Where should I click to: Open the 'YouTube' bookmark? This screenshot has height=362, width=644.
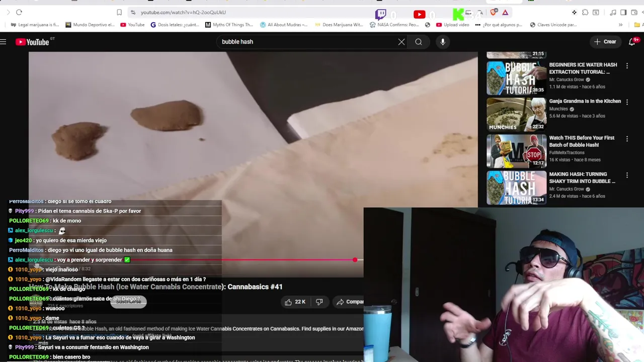click(132, 25)
